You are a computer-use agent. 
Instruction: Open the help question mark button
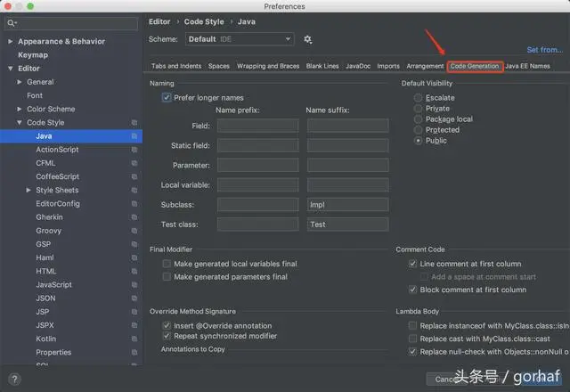[x=14, y=380]
